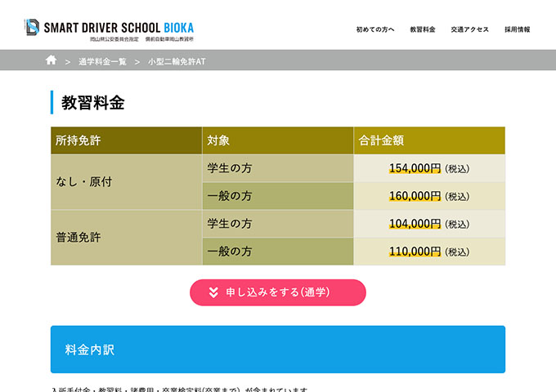
Task: Click 学生の方 cell in なし・原付 row
Action: [x=278, y=168]
